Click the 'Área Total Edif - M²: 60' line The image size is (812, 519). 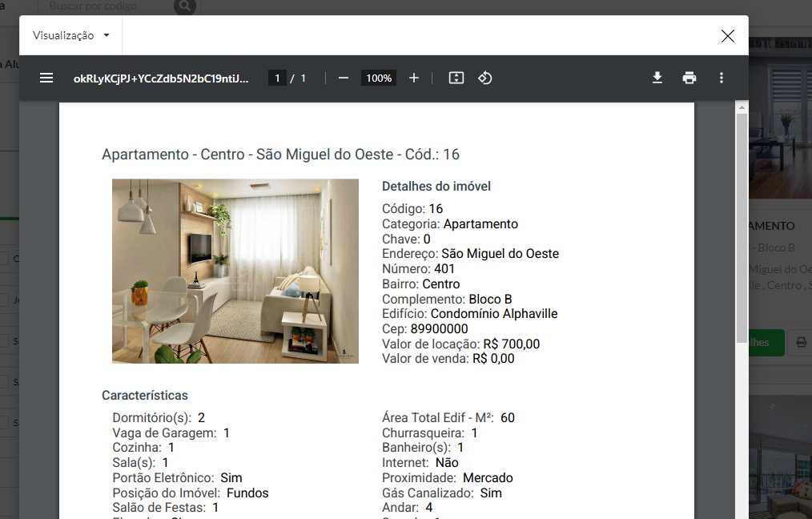[448, 418]
